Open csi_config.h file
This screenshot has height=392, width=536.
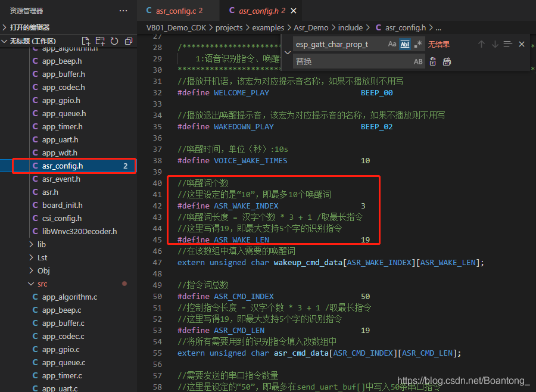tap(68, 218)
